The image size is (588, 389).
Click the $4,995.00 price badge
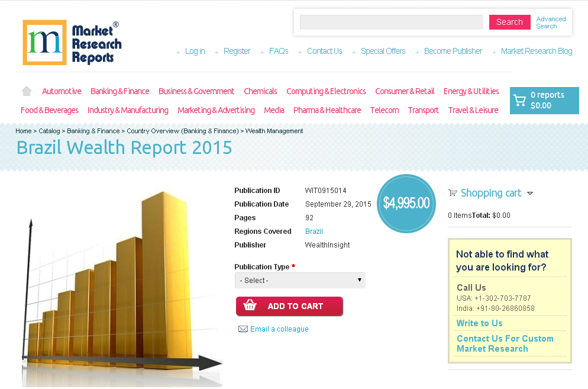pos(406,204)
